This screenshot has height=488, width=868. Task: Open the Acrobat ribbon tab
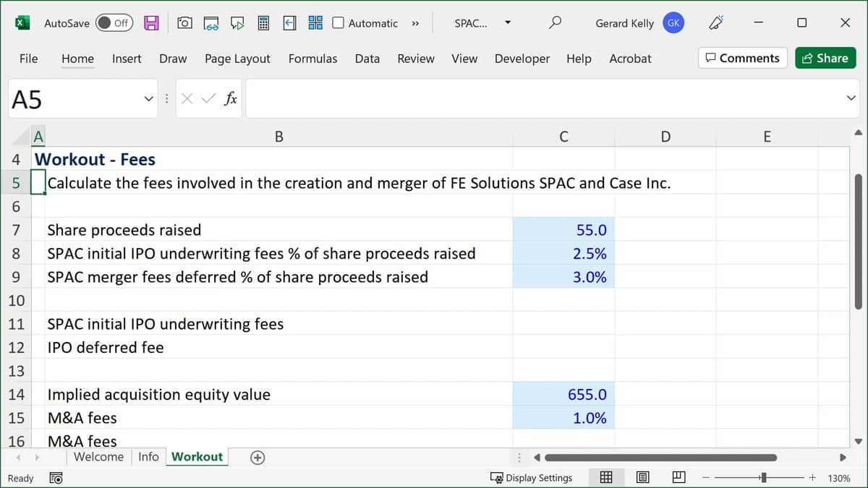coord(630,59)
